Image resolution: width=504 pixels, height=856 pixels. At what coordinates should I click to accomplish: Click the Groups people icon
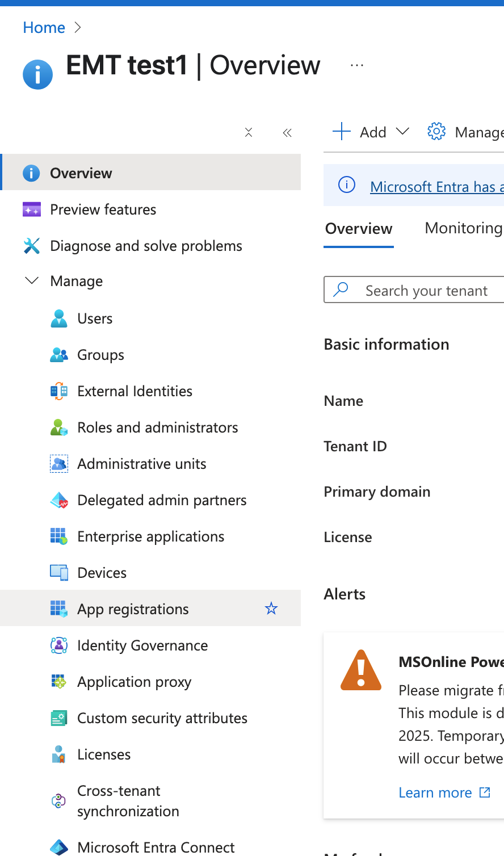59,355
